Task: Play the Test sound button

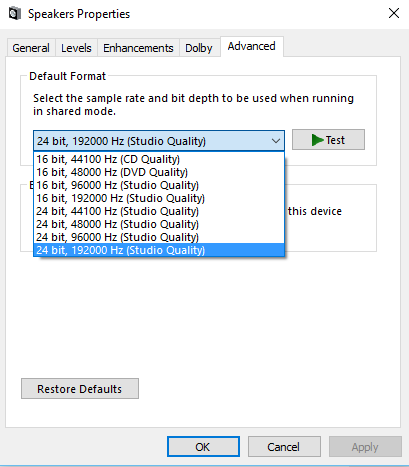Action: 328,140
